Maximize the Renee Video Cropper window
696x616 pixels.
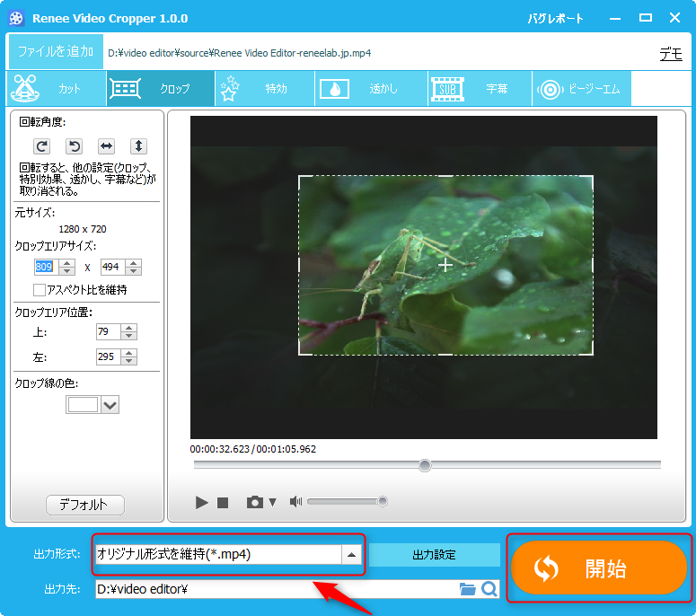pyautogui.click(x=646, y=18)
